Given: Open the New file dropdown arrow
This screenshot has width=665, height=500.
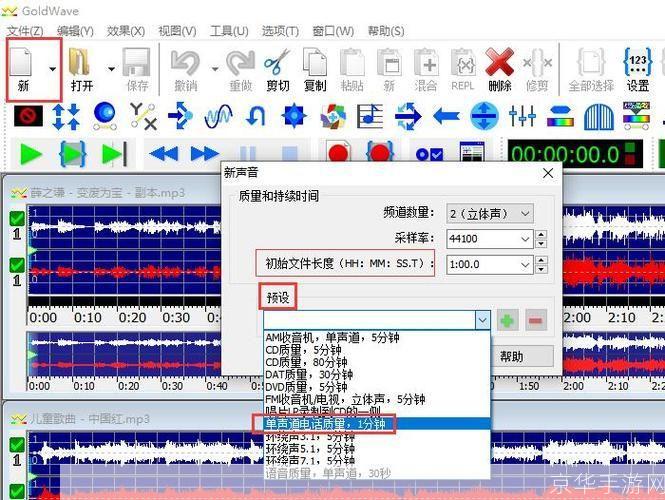Looking at the screenshot, I should 53,69.
